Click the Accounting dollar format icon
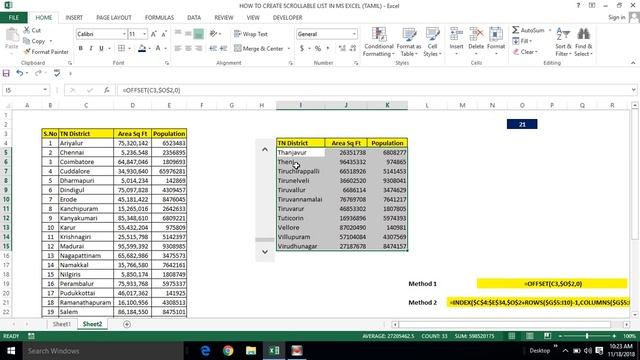The height and width of the screenshot is (360, 640). point(302,48)
